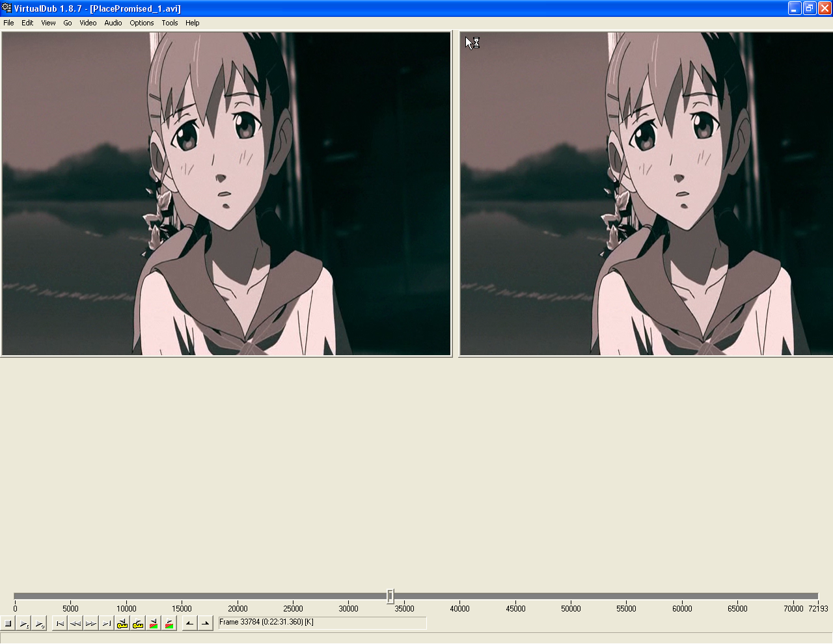Viewport: 833px width, 644px height.
Task: Open the Edit menu
Action: click(x=27, y=23)
